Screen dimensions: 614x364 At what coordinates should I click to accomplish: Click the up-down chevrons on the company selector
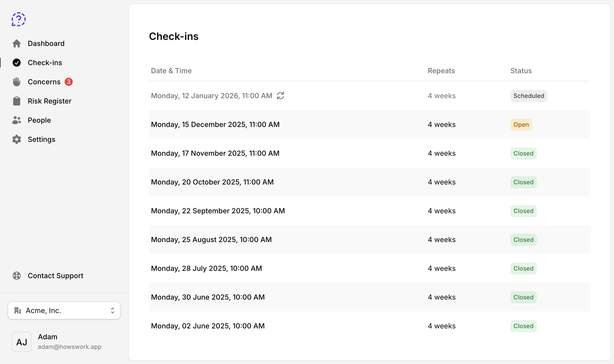[113, 310]
